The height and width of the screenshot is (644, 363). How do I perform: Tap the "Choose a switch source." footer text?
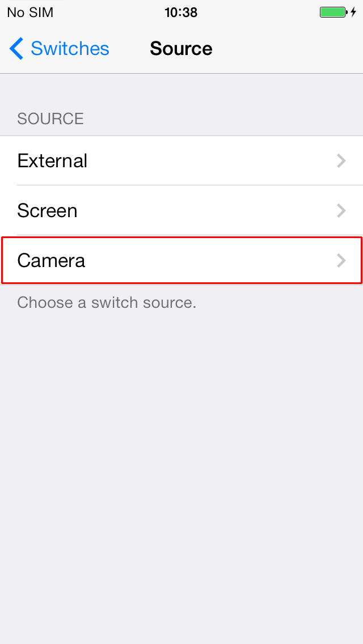click(x=107, y=303)
